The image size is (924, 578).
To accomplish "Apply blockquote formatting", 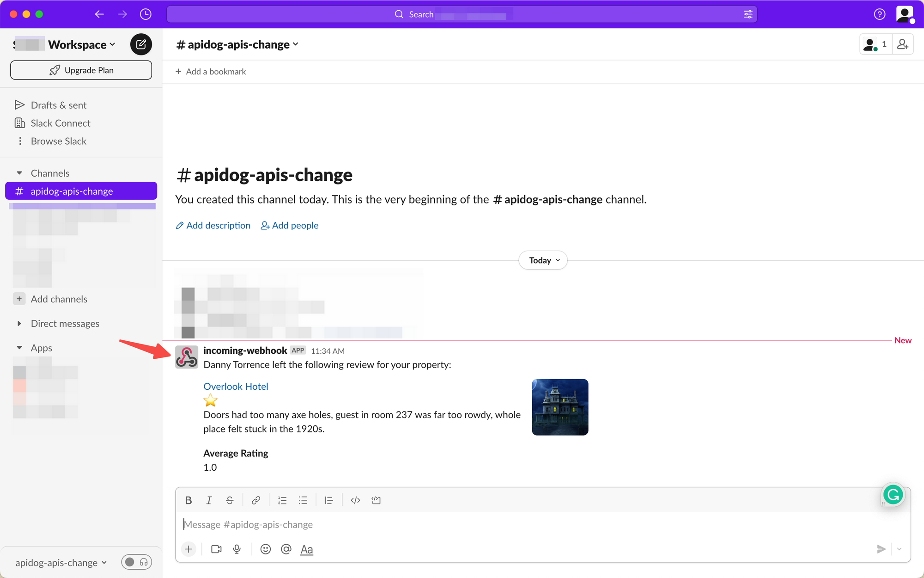I will click(x=329, y=500).
